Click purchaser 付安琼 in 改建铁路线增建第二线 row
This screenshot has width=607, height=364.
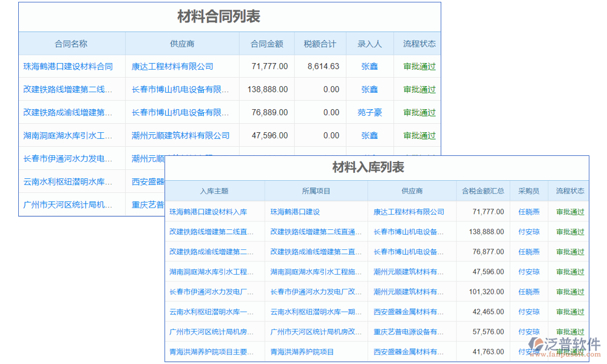[528, 232]
